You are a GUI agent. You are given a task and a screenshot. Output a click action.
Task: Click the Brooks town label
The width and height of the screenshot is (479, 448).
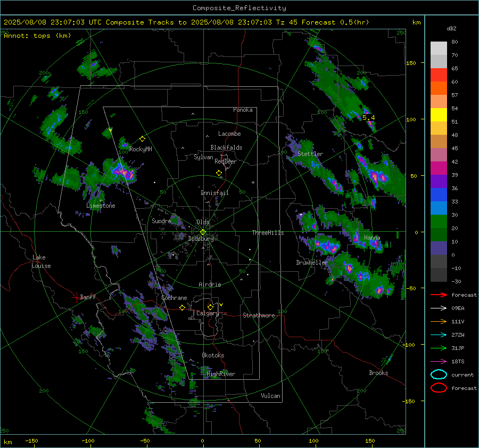click(378, 373)
